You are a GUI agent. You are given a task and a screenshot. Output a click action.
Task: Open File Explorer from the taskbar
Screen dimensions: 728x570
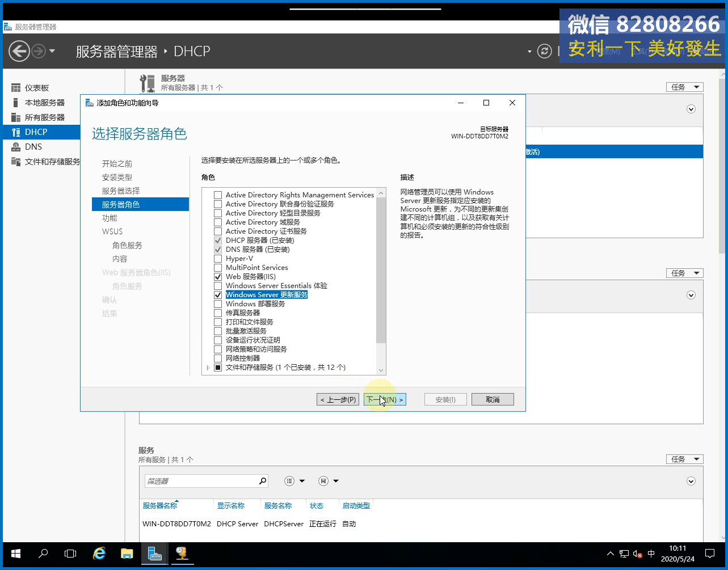click(127, 554)
